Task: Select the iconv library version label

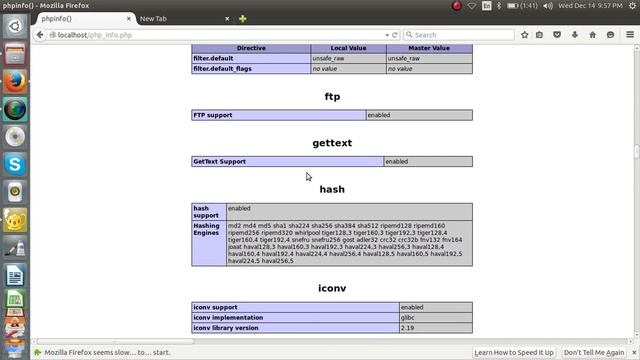Action: pyautogui.click(x=296, y=328)
